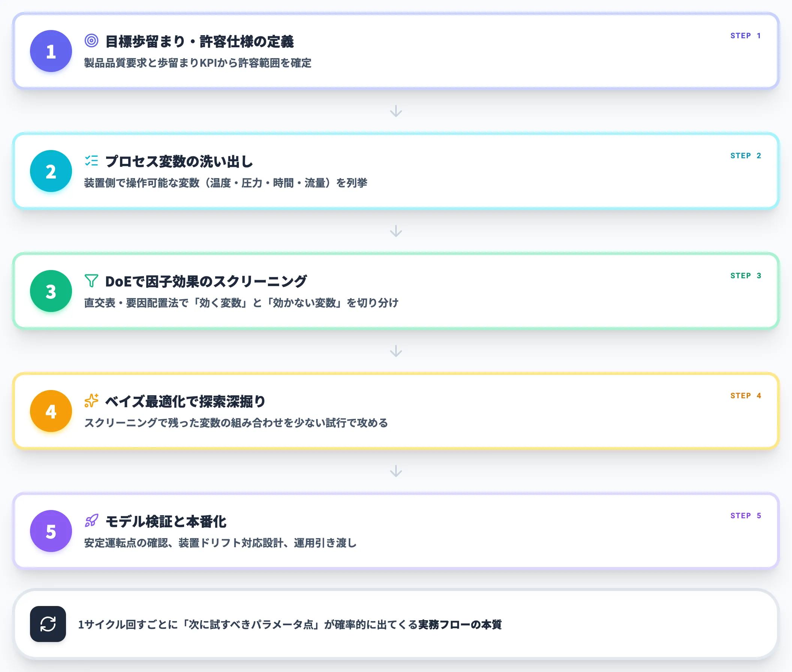Screen dimensions: 792x672
Task: Select the STEP 2 label
Action: 745,156
